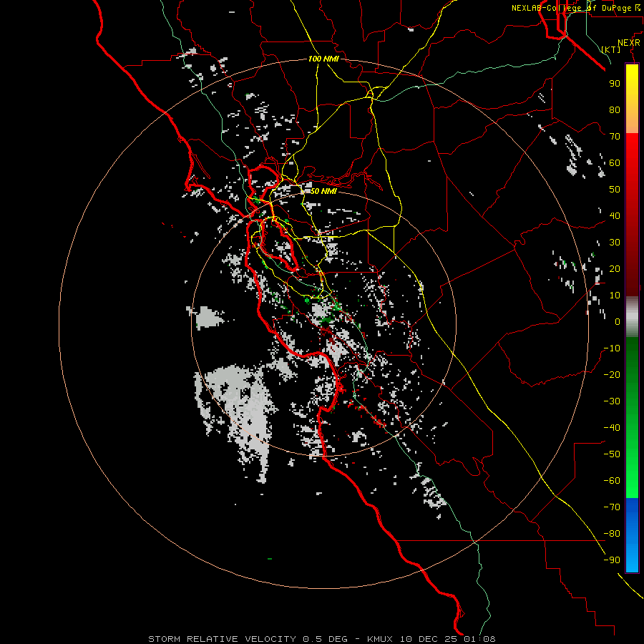Screen dimensions: 644x644
Task: Click the 60 value on the velocity scale
Action: click(615, 163)
